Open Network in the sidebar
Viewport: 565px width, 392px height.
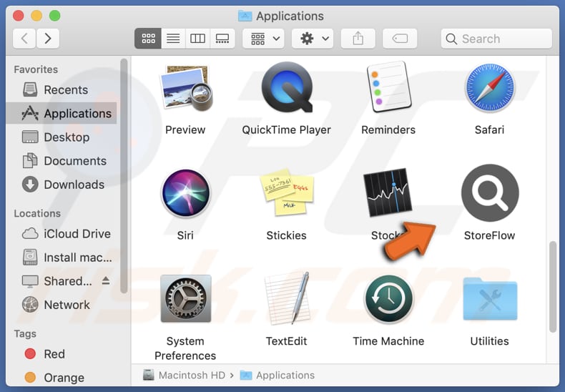62,305
